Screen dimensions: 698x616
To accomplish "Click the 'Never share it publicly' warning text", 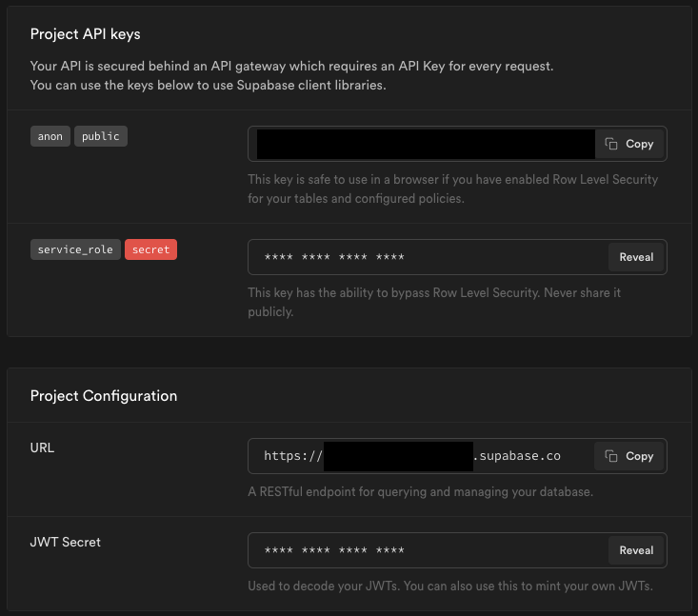I will [x=433, y=302].
